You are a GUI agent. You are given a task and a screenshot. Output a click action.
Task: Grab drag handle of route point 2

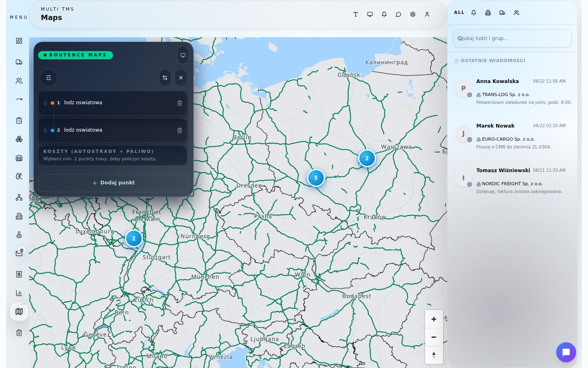(45, 130)
